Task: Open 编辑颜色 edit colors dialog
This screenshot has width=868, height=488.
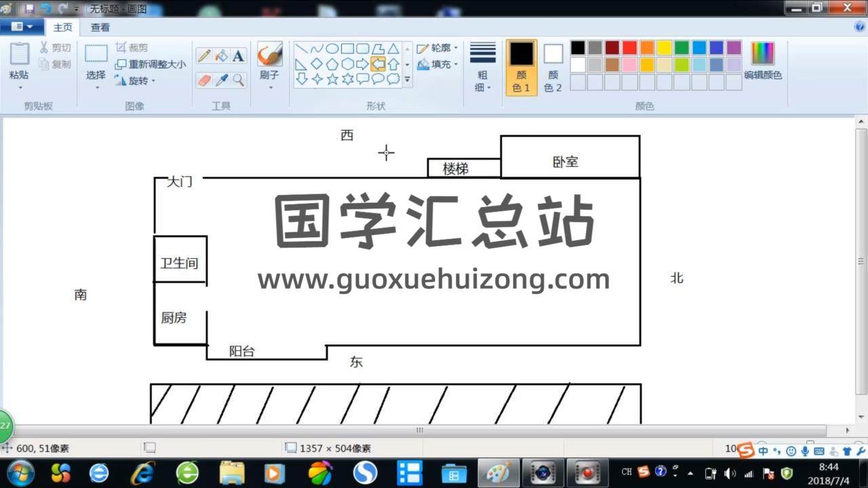Action: 763,61
